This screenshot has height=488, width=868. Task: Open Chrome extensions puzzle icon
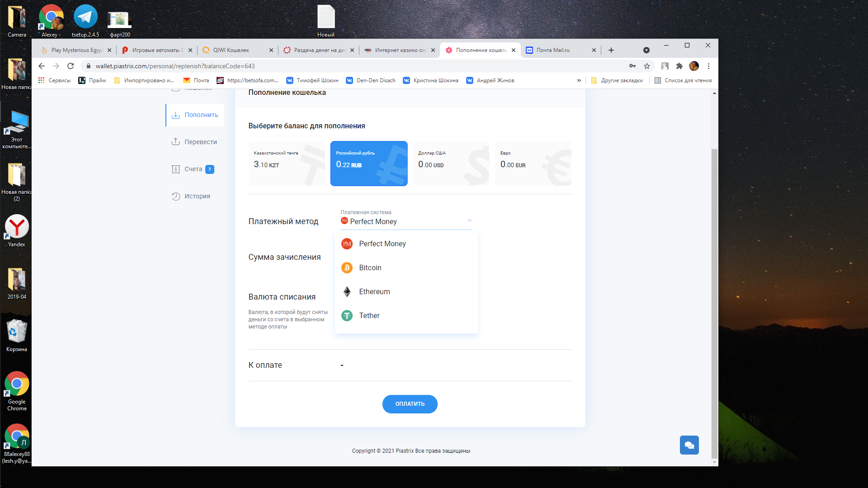click(x=679, y=66)
